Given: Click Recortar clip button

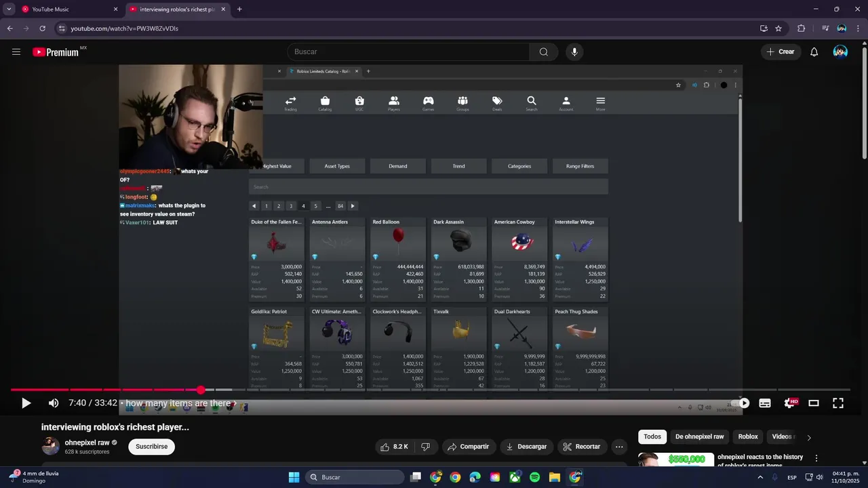Looking at the screenshot, I should coord(582,447).
